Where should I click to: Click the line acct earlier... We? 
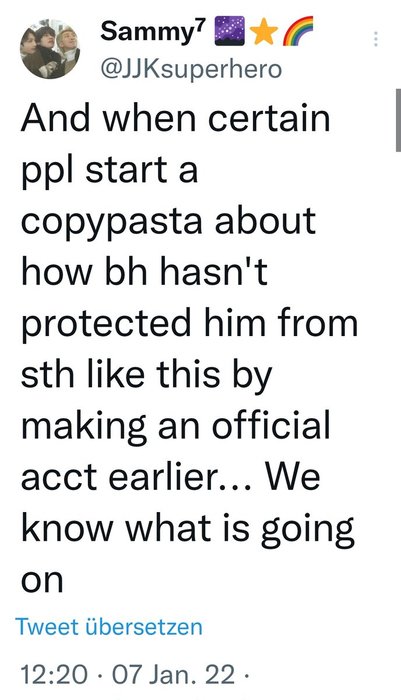[171, 478]
